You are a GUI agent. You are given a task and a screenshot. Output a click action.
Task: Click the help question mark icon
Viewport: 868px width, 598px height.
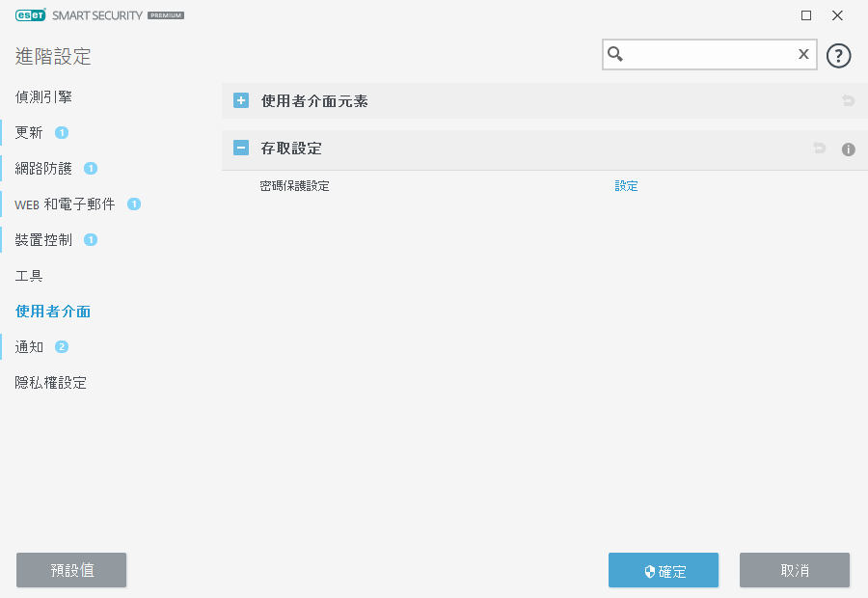(x=839, y=55)
